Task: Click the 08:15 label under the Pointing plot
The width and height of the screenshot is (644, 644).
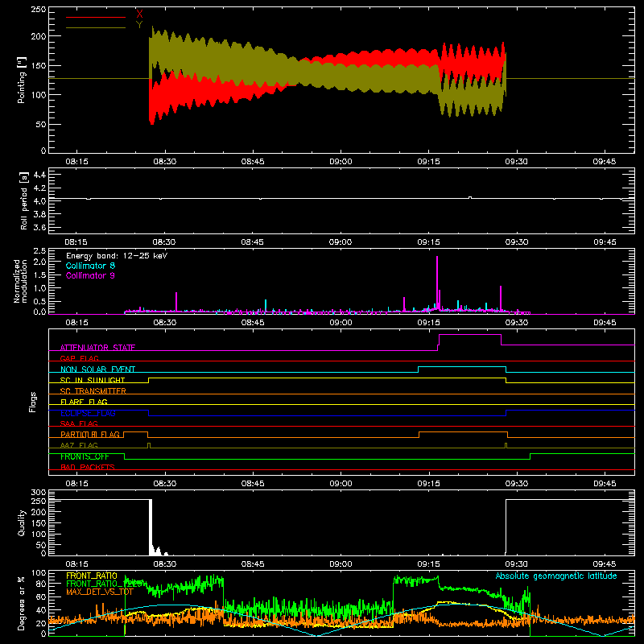Action: point(76,162)
